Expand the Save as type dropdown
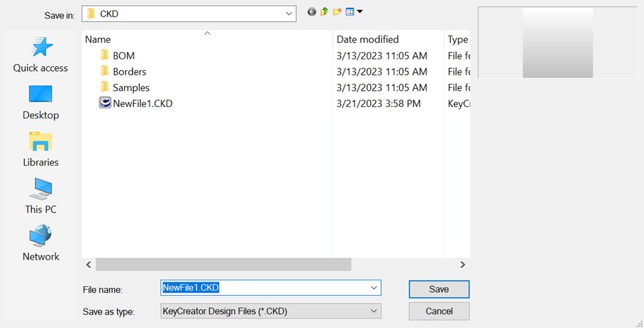The width and height of the screenshot is (644, 328). coord(374,311)
